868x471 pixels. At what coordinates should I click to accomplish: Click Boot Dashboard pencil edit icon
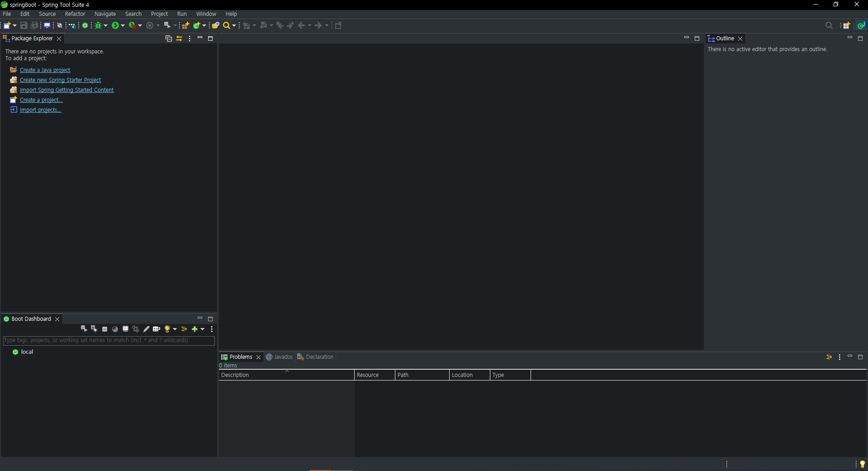[x=146, y=329]
